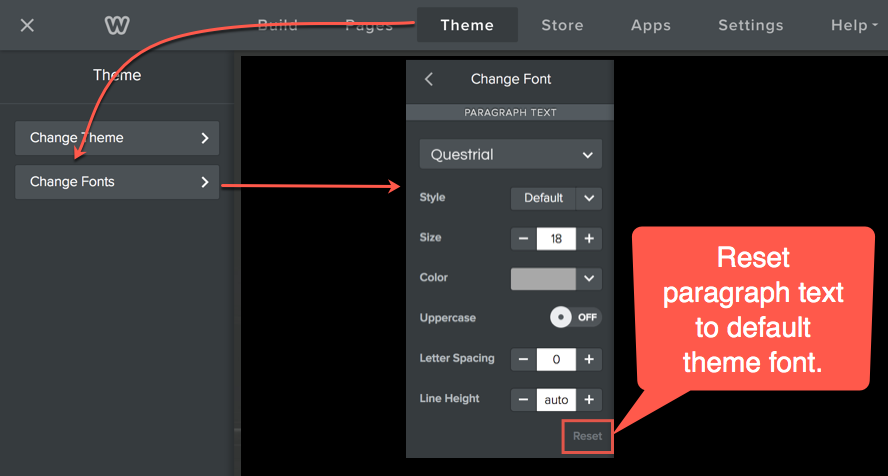Open the Settings tab
The image size is (888, 476).
tap(750, 25)
